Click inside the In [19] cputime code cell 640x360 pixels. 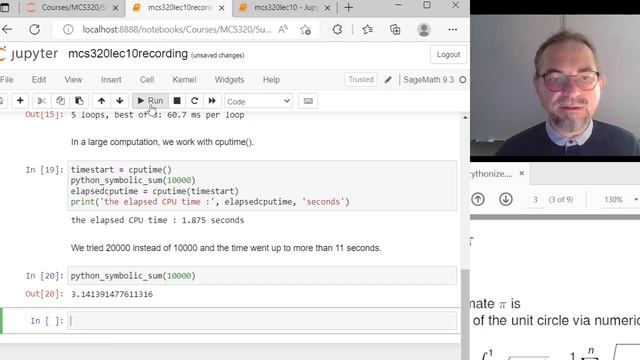[x=262, y=186]
